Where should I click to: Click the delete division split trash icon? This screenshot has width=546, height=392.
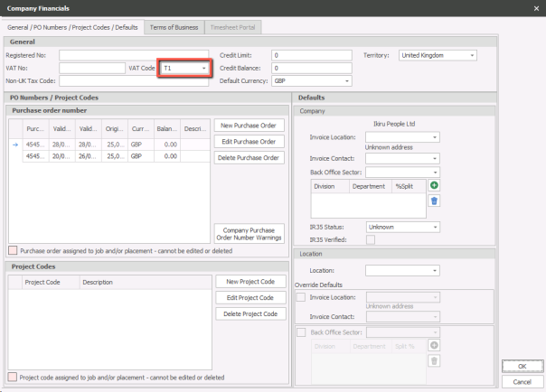[434, 201]
